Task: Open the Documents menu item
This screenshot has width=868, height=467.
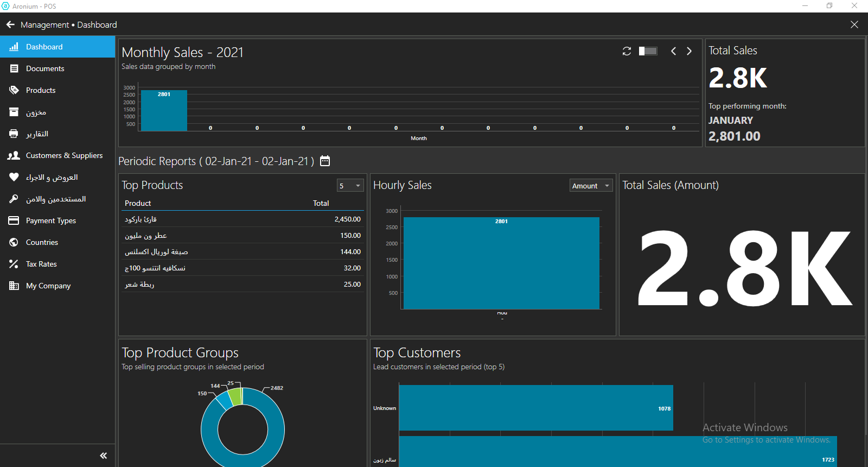Action: pos(45,68)
